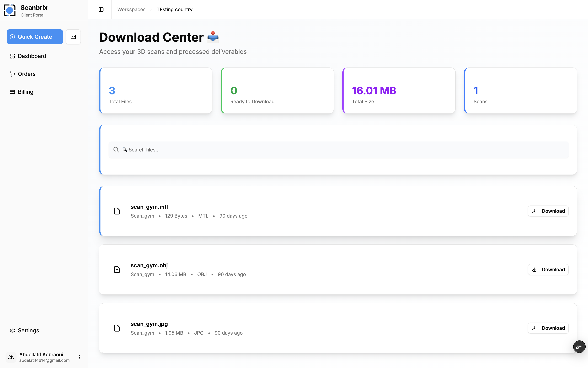This screenshot has width=588, height=368.
Task: Click the document icon for scan_gym.jpg
Action: [x=117, y=328]
